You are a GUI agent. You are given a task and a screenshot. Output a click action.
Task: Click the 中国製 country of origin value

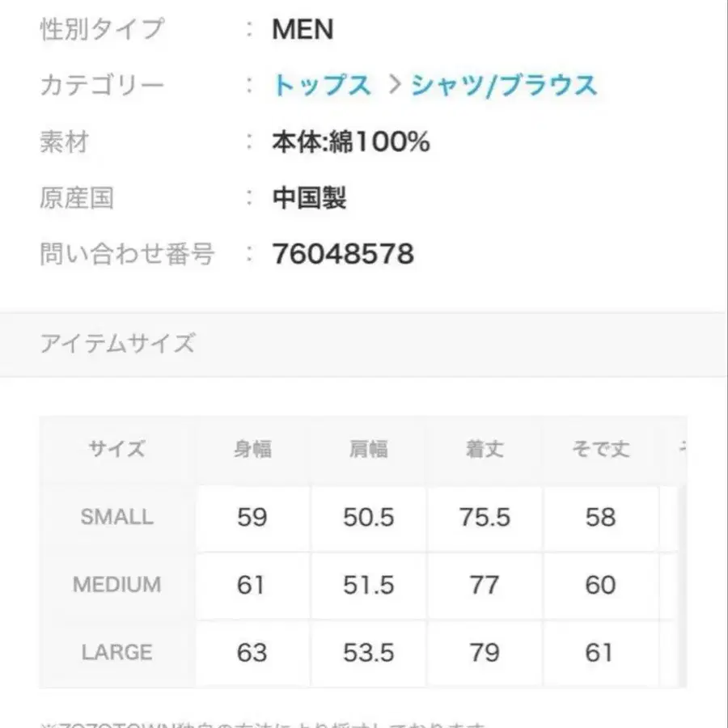point(310,198)
